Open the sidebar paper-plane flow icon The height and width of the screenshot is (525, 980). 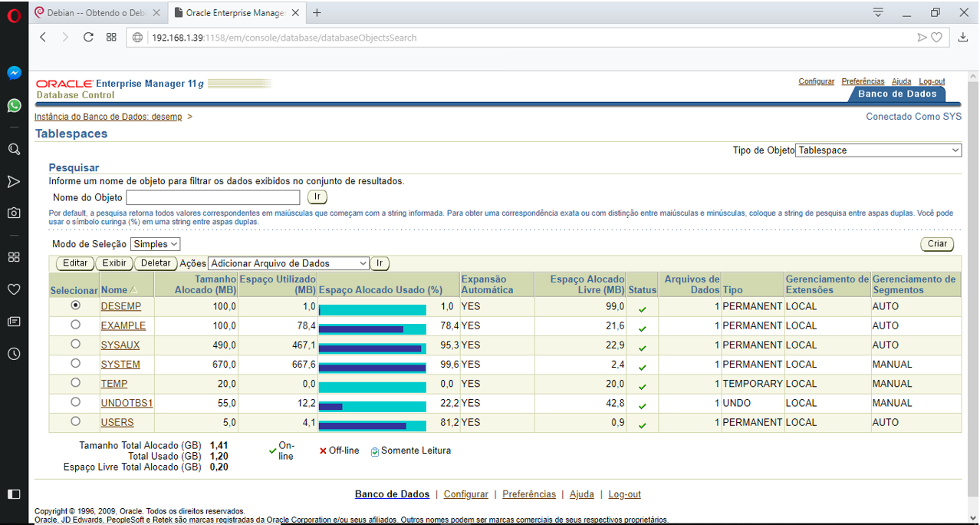coord(14,181)
